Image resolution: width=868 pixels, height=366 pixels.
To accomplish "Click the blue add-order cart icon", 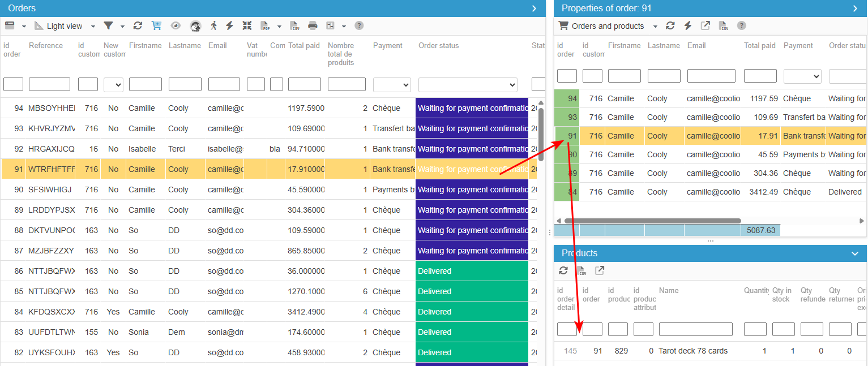I will point(156,25).
